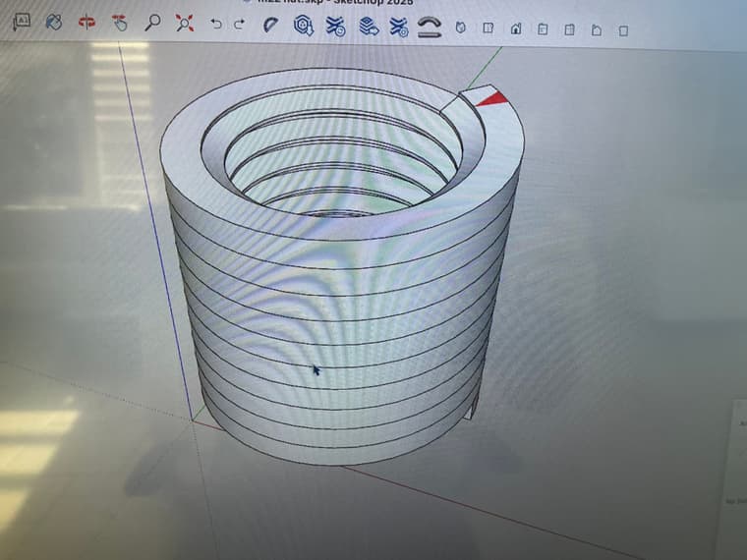Activate the Paint Bucket tool
Viewport: 747px width, 560px height.
(x=54, y=22)
